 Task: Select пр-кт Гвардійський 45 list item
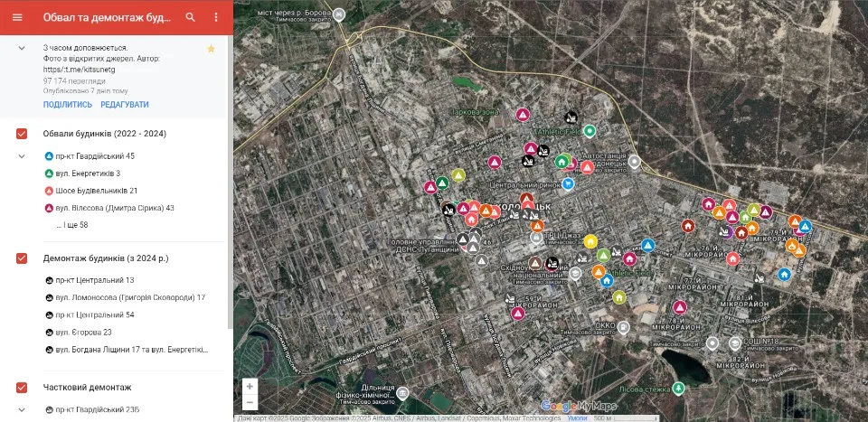pos(90,156)
